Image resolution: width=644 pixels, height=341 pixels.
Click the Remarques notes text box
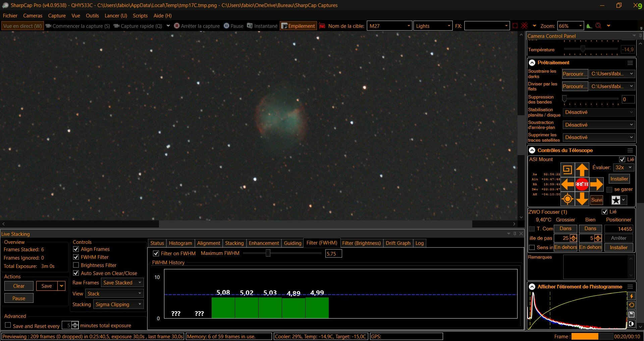[x=598, y=267]
